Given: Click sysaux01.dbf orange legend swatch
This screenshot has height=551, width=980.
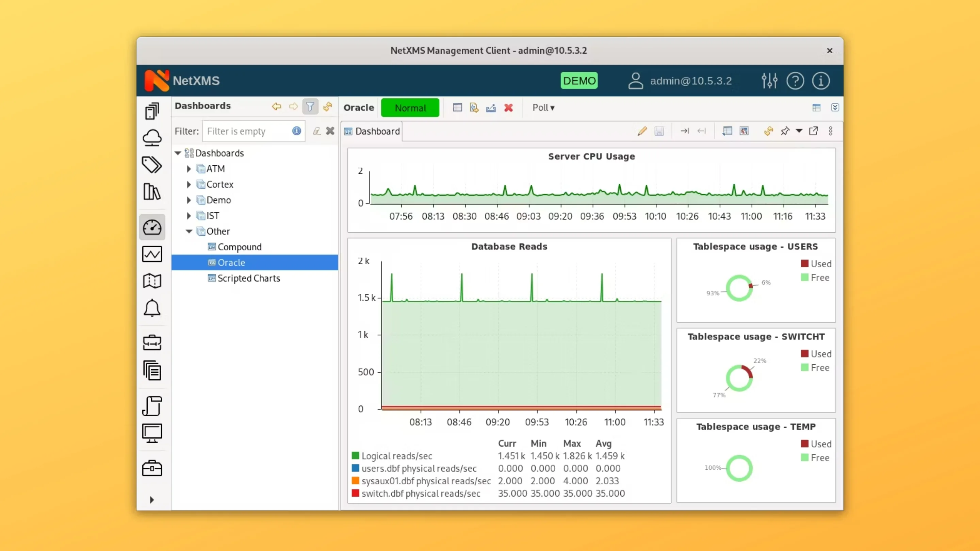Looking at the screenshot, I should pos(356,480).
